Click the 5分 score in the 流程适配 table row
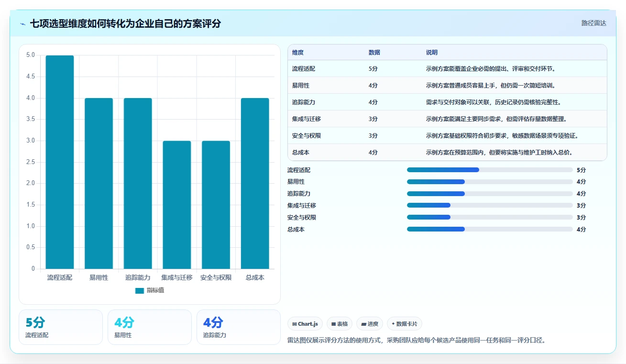 click(373, 69)
